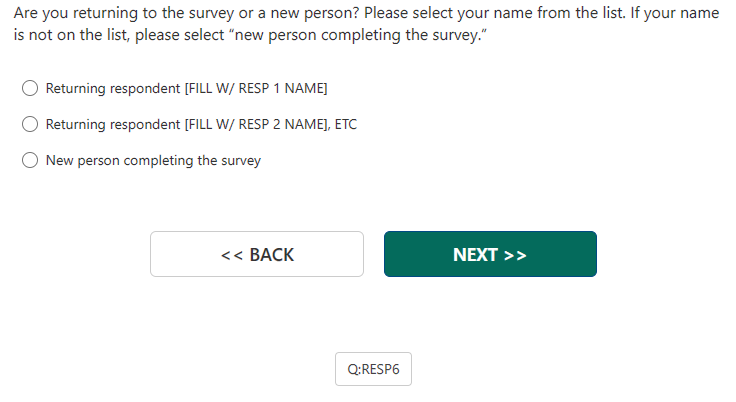Click the word NEXT inside the green button
Image resolution: width=736 pixels, height=402 pixels.
pyautogui.click(x=476, y=255)
